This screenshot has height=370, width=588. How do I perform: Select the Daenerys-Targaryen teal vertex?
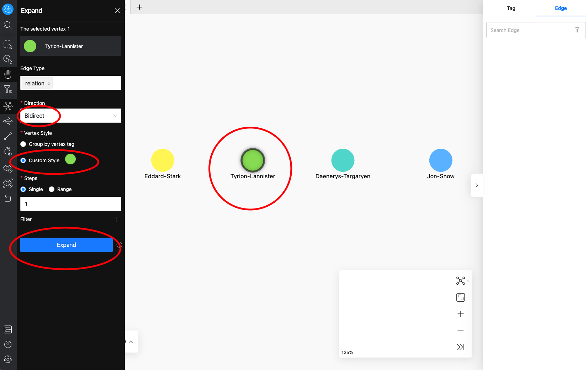coord(343,160)
